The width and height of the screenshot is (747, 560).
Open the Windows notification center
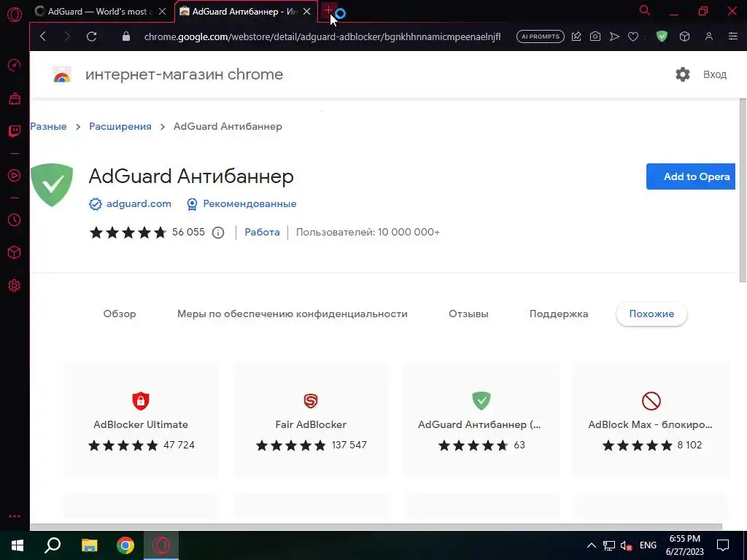point(723,545)
